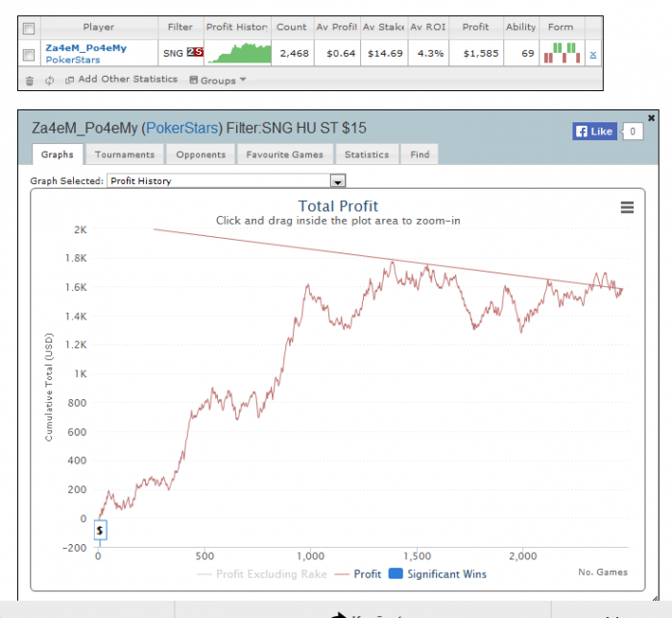Click the $ significant win marker
This screenshot has height=618, width=672.
[100, 531]
